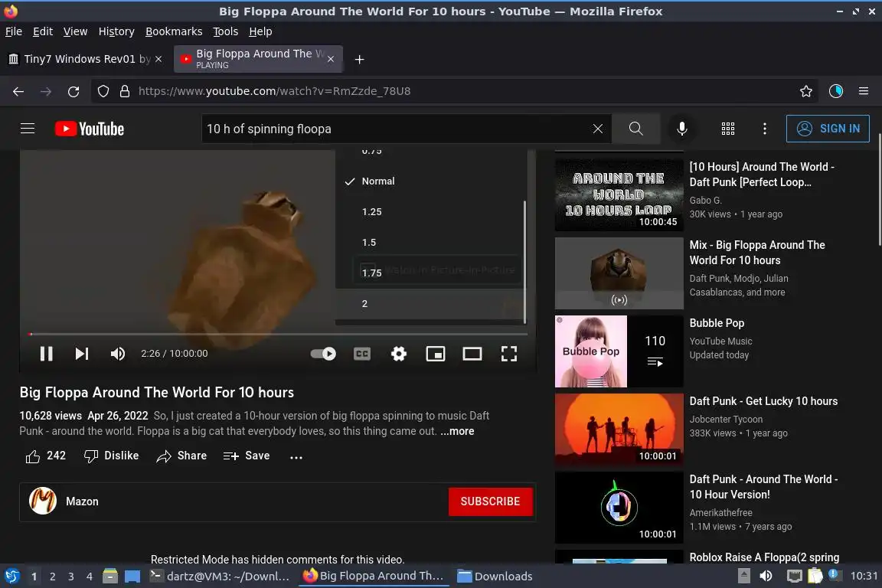Enter fullscreen mode
The height and width of the screenshot is (588, 882).
(x=508, y=354)
